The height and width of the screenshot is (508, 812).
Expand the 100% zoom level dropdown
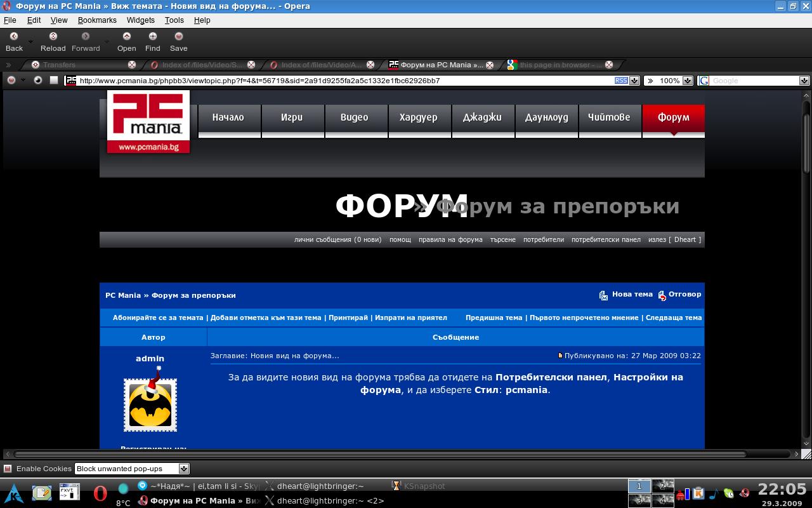click(686, 81)
